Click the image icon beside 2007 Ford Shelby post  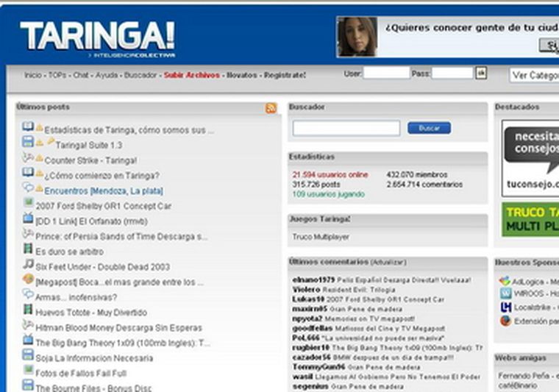[28, 202]
